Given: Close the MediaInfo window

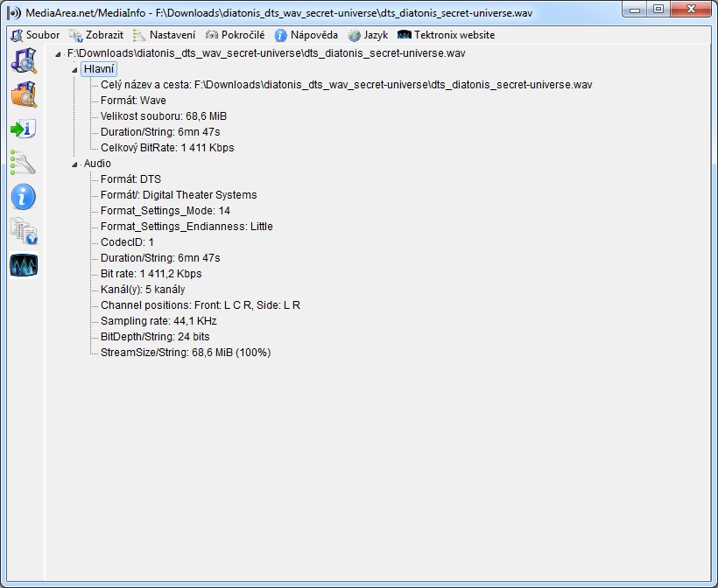Looking at the screenshot, I should pos(691,9).
